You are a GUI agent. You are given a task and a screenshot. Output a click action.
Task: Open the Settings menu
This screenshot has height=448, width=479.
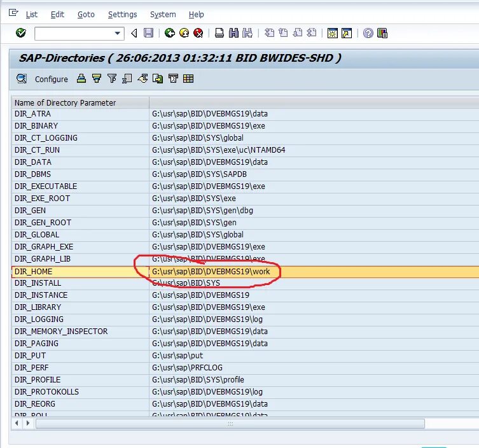click(x=122, y=15)
